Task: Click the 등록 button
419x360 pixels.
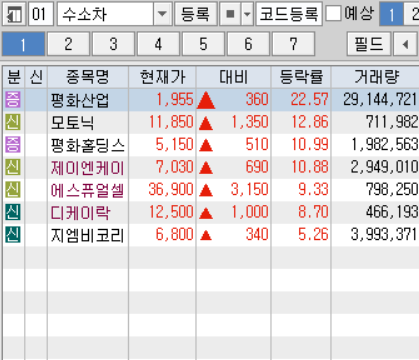Action: click(x=196, y=14)
